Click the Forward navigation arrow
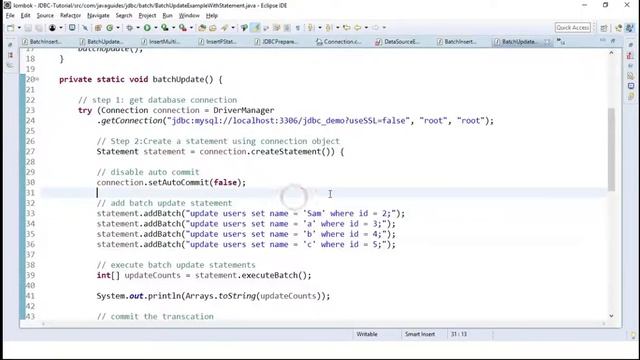Viewport: 640px width, 360px height. point(376,28)
